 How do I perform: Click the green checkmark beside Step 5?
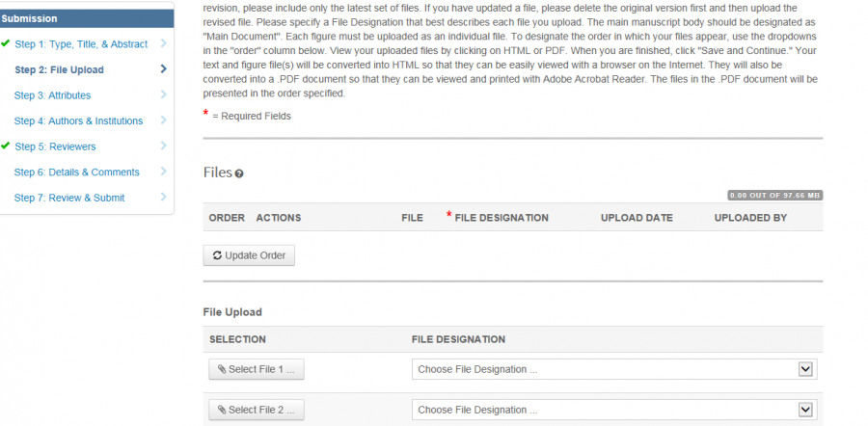pos(6,146)
